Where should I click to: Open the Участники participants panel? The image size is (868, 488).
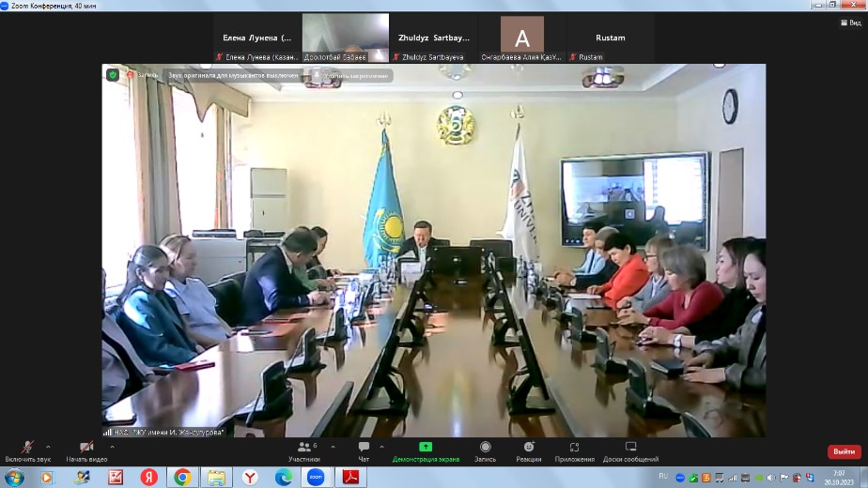coord(303,450)
